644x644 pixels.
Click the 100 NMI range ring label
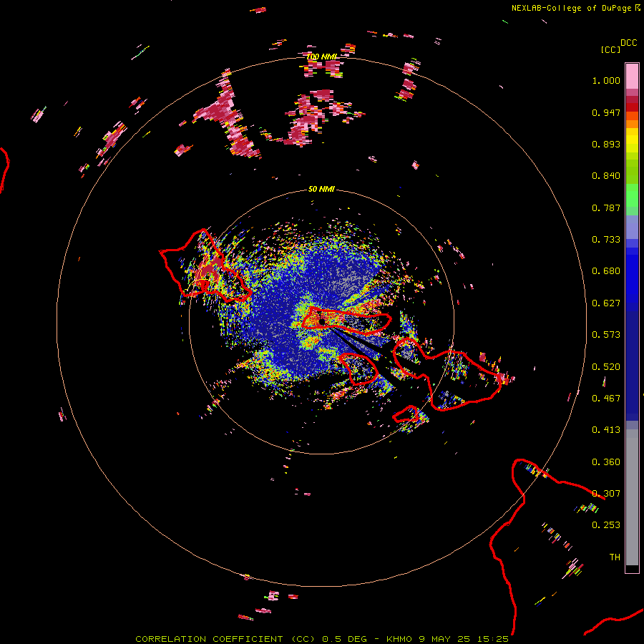coord(321,57)
